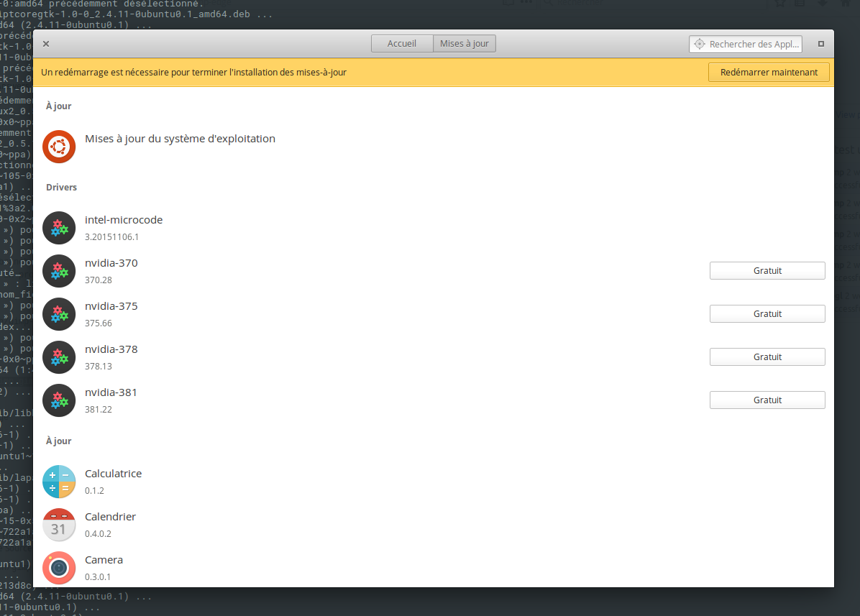Click version 370.28 text
The width and height of the screenshot is (860, 616).
pyautogui.click(x=99, y=280)
